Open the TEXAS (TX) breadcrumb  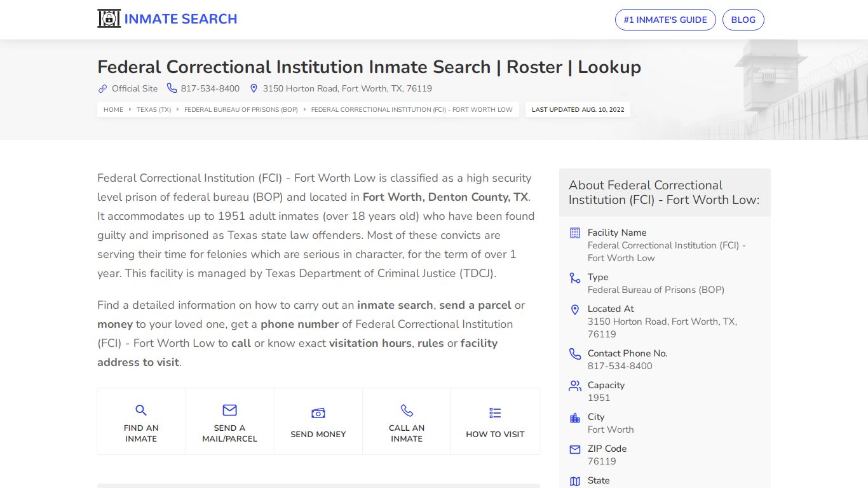click(154, 109)
